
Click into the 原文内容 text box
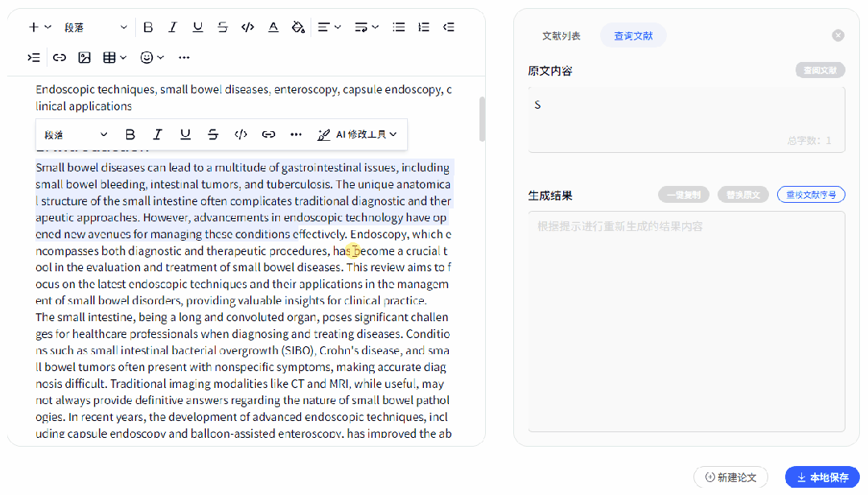coord(686,119)
